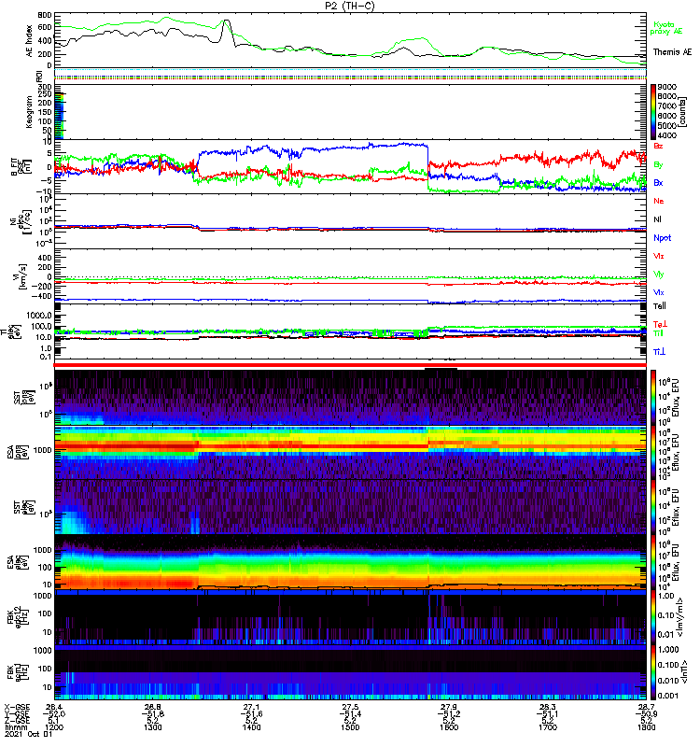Select the 1800 time tick label

point(646,727)
